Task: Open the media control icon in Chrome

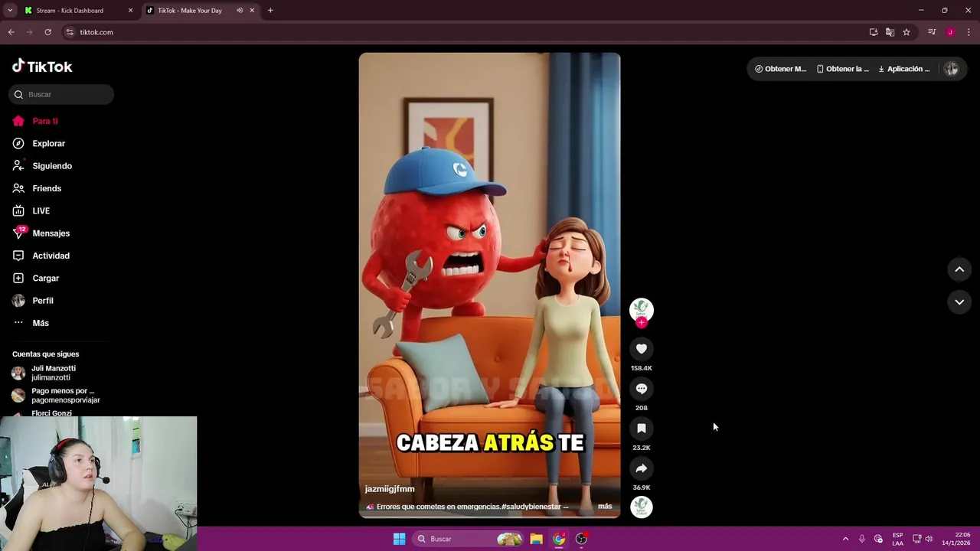Action: tap(932, 32)
